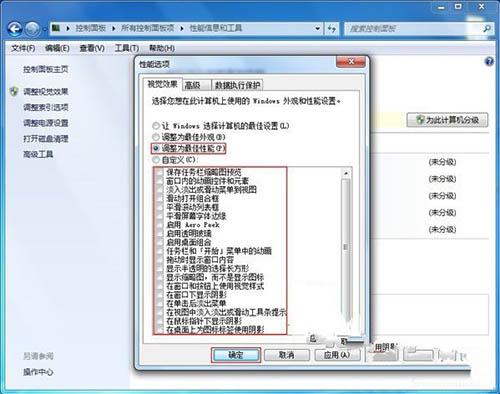Open the 查看(V) menu
Screen dimensions: 500x394
tap(92, 48)
